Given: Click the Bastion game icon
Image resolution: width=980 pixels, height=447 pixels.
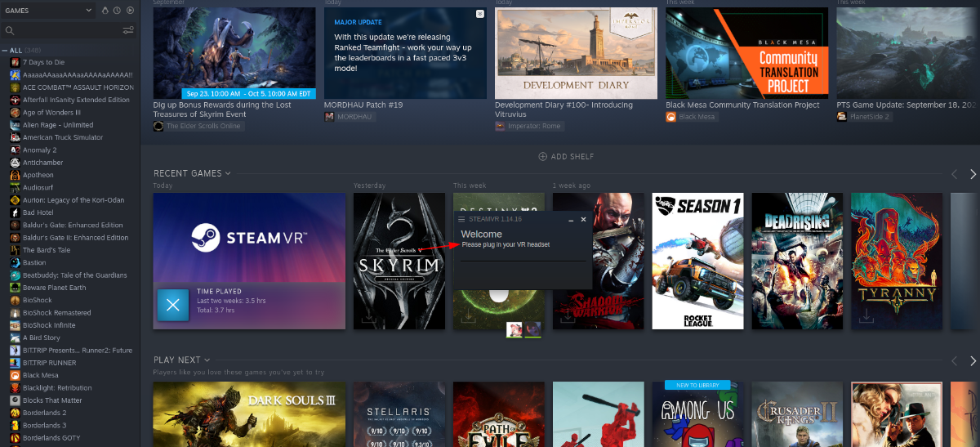Looking at the screenshot, I should pos(15,262).
